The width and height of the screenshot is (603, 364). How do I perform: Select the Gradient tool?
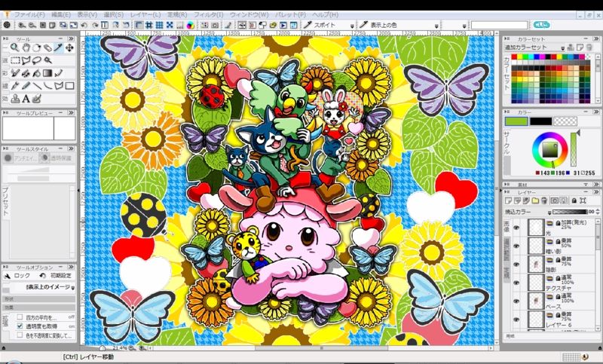47,73
